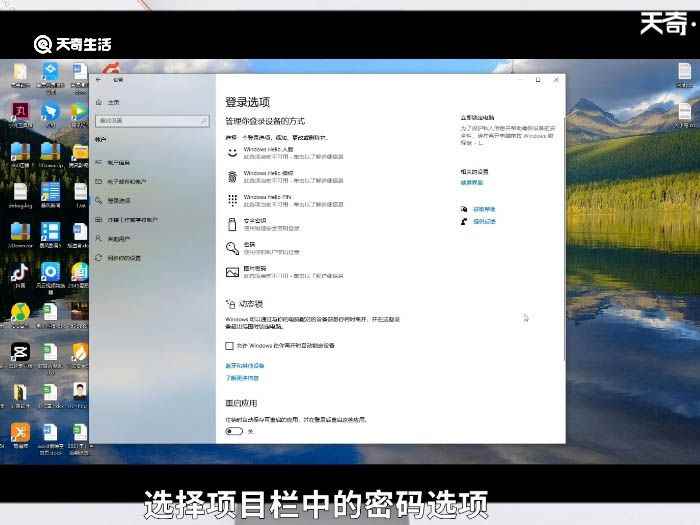Image resolution: width=700 pixels, height=525 pixels.
Task: Open orange scissors app desktop icon
Action: pyautogui.click(x=20, y=436)
